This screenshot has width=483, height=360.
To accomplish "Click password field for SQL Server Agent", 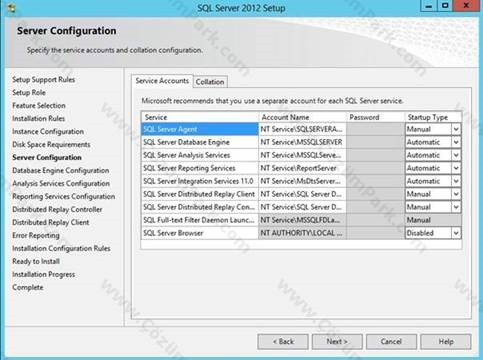I will tap(375, 129).
